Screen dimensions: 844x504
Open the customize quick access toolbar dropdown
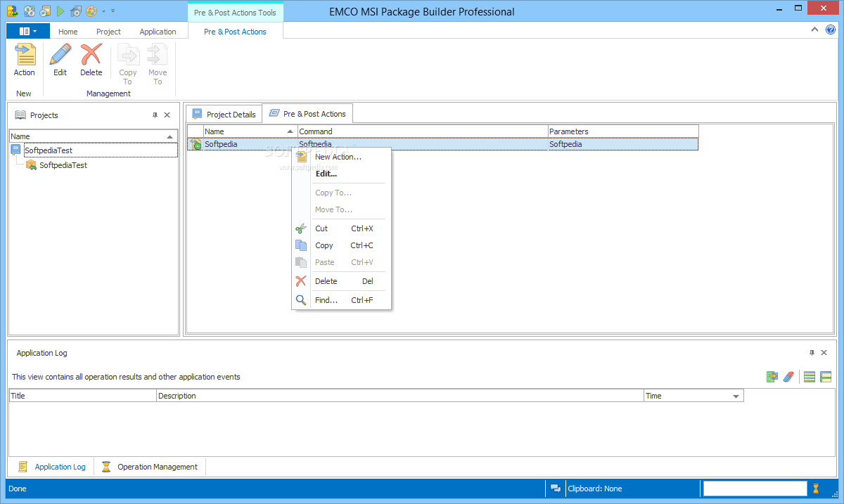coord(113,11)
